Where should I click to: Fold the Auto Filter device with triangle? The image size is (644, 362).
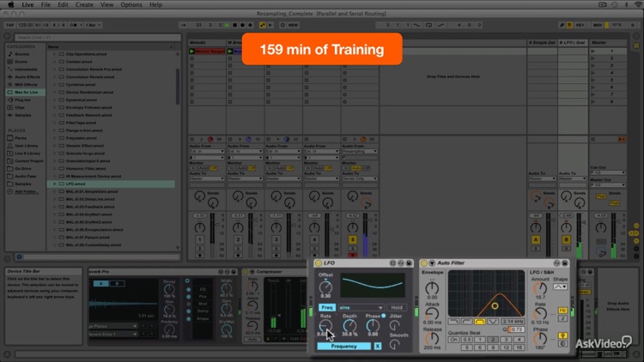[x=432, y=263]
